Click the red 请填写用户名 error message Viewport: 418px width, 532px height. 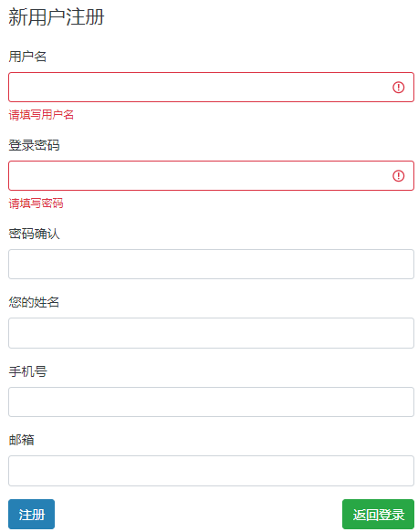(41, 115)
